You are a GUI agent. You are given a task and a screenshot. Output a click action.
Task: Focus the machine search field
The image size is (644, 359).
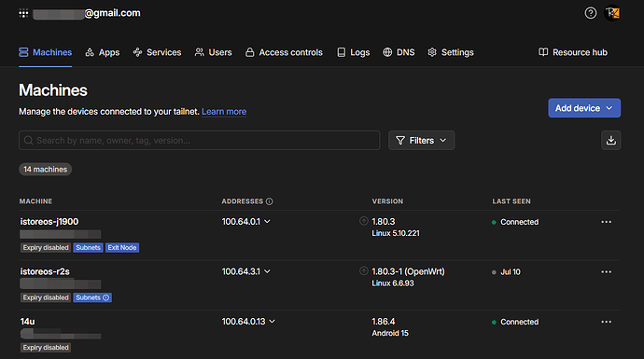pos(199,140)
